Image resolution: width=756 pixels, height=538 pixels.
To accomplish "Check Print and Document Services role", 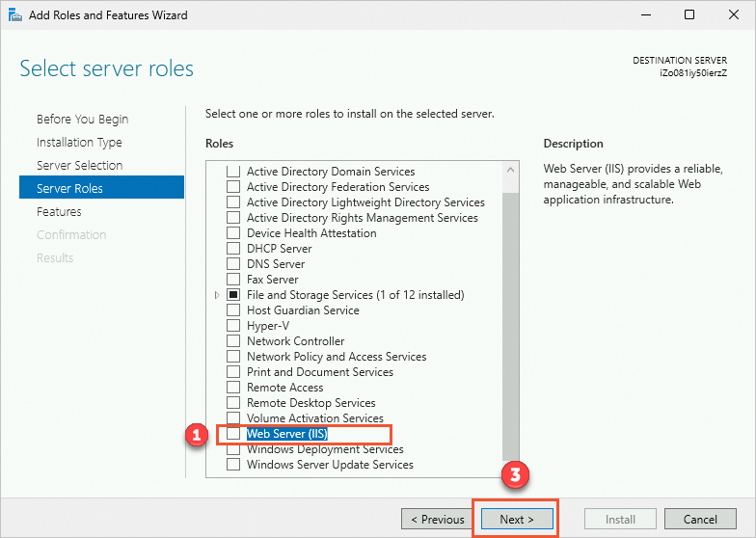I will click(233, 372).
